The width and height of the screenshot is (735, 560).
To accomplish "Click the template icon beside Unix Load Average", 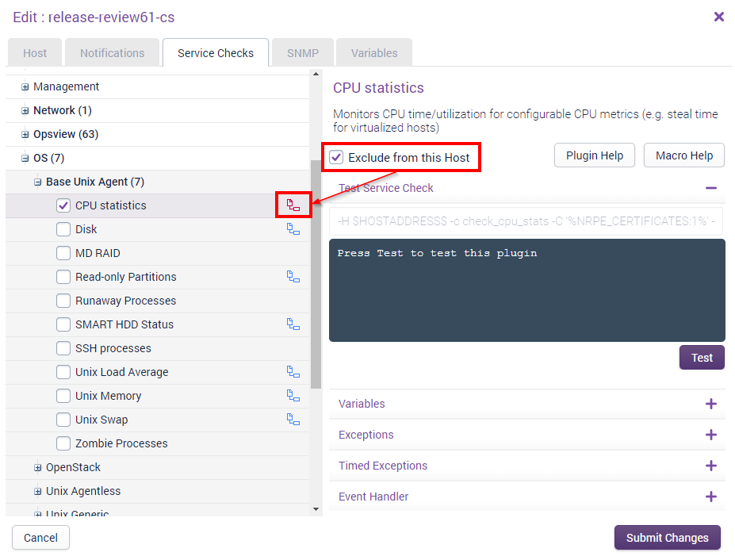I will pyautogui.click(x=293, y=372).
